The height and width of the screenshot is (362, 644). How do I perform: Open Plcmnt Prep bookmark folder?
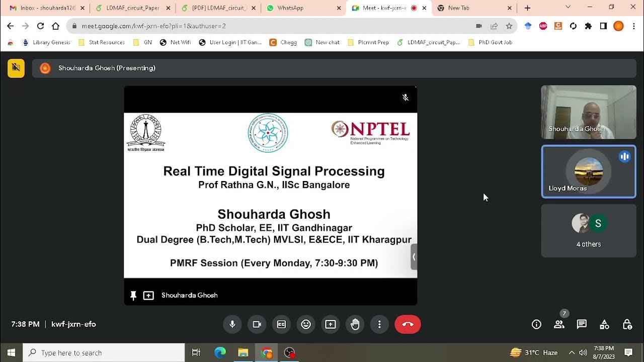click(x=368, y=43)
